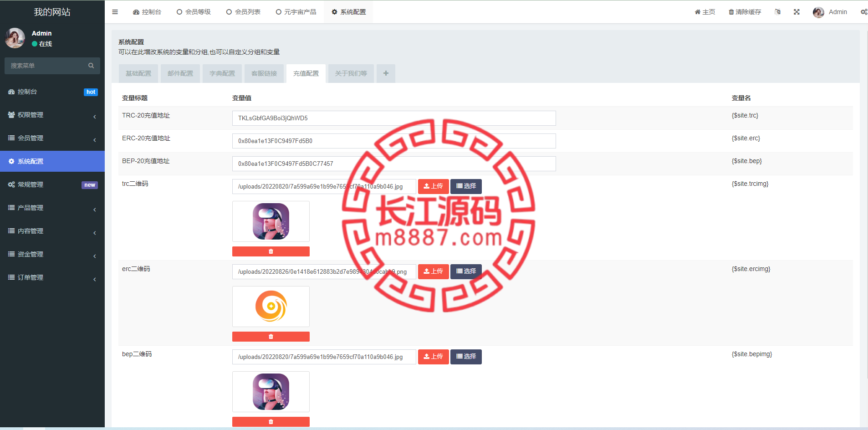Click the 主页 home link
Viewport: 868px width, 430px height.
[x=705, y=12]
